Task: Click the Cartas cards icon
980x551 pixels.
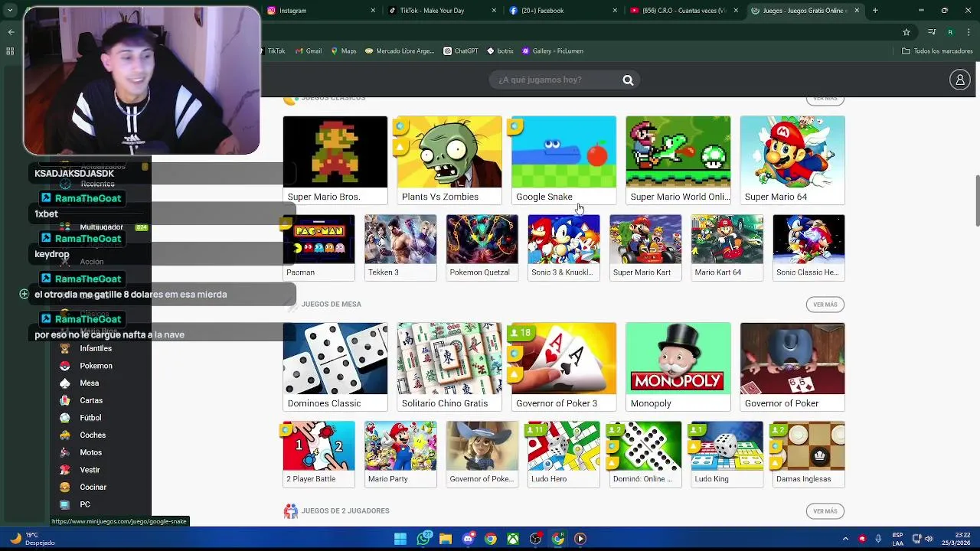Action: tap(65, 400)
